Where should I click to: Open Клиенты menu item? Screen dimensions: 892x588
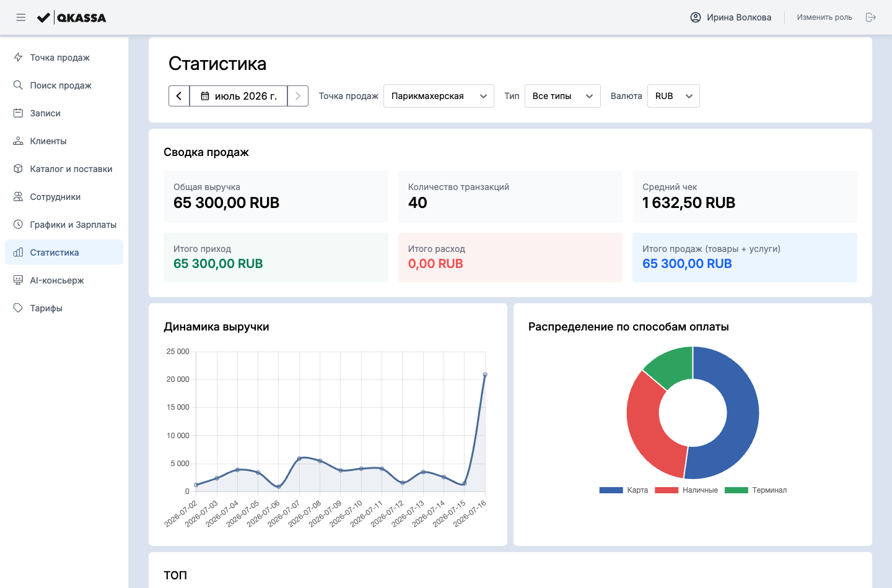(64, 141)
